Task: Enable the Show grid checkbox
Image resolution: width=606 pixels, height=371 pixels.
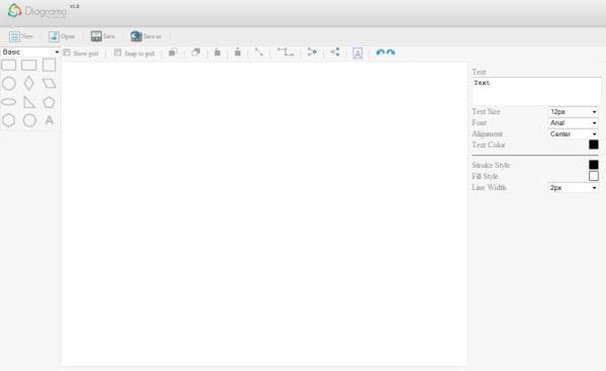Action: click(67, 53)
